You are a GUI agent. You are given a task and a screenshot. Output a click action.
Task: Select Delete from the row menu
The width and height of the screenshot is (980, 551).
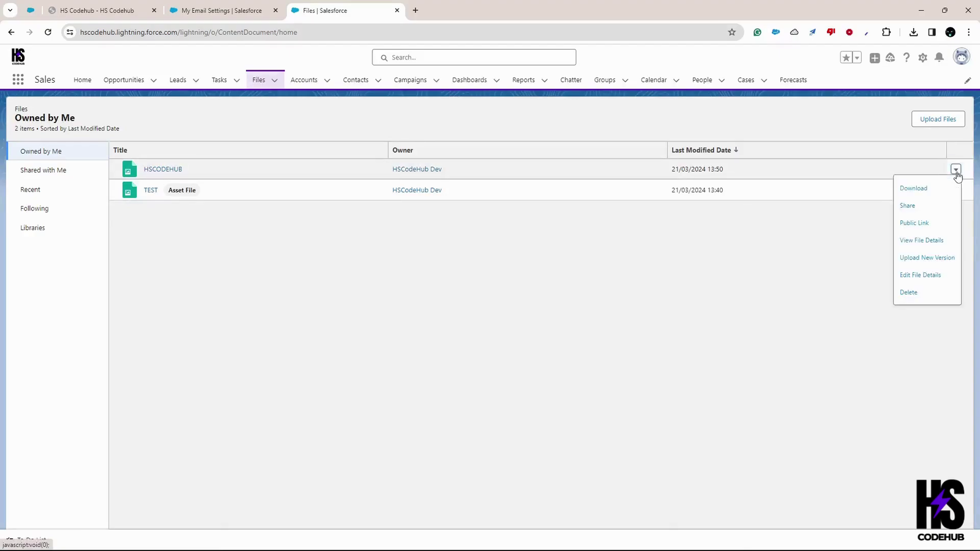coord(908,292)
